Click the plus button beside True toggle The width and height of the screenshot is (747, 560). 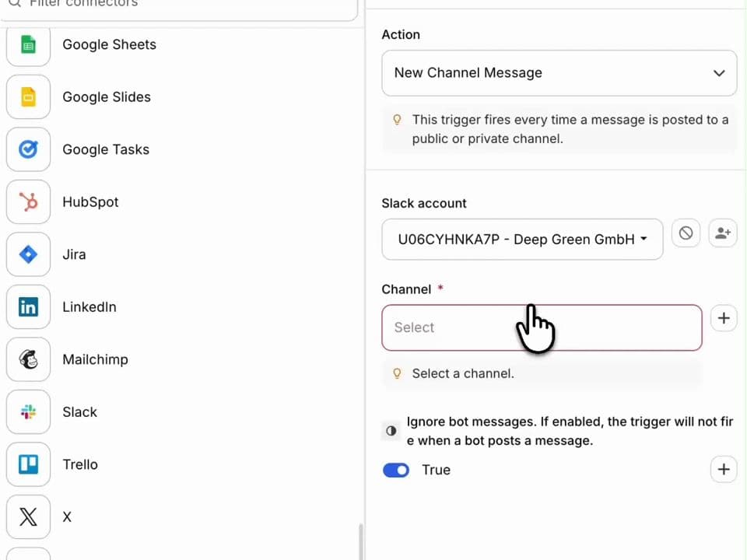click(x=724, y=470)
